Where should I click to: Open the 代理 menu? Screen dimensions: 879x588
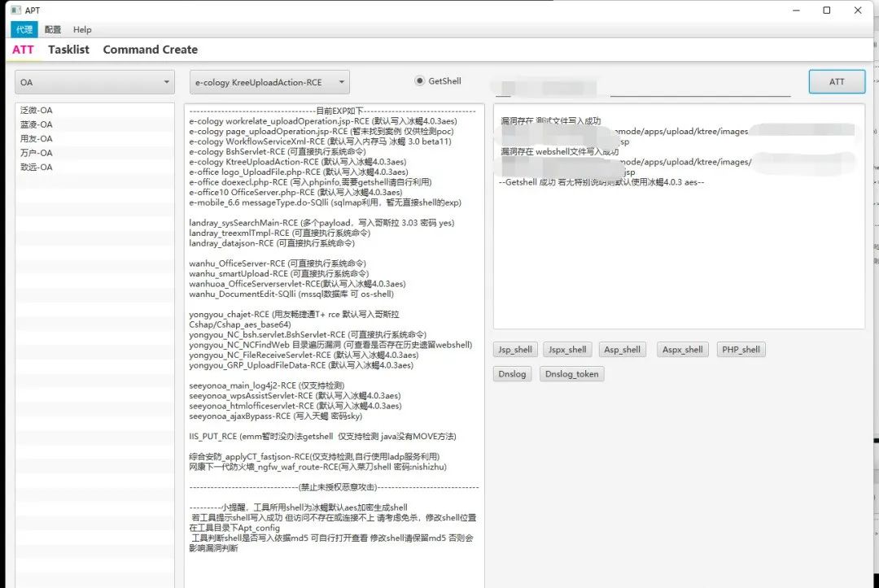[24, 29]
